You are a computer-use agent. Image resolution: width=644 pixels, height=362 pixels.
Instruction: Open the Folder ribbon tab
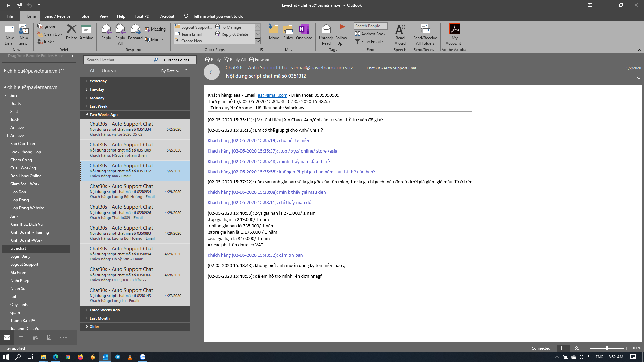point(85,16)
